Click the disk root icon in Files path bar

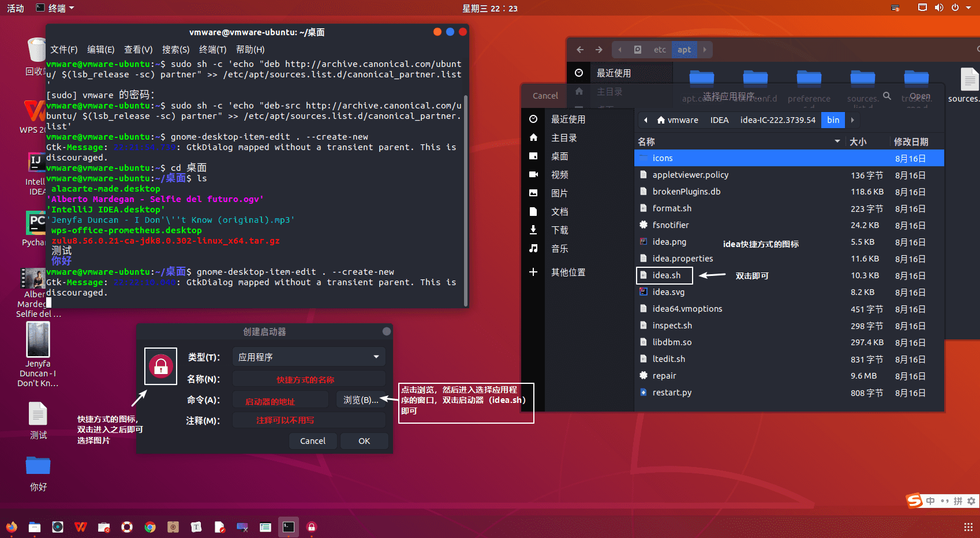[638, 50]
